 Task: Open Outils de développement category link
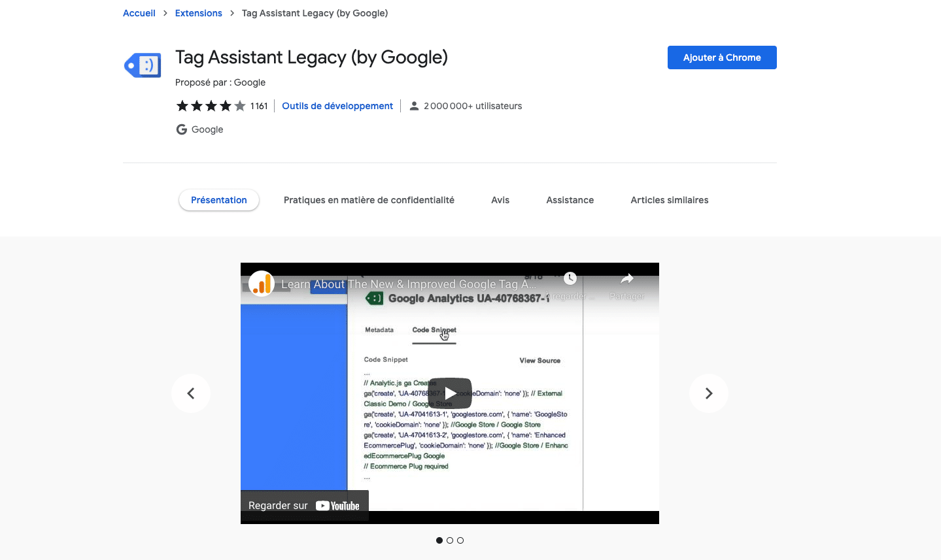tap(337, 106)
